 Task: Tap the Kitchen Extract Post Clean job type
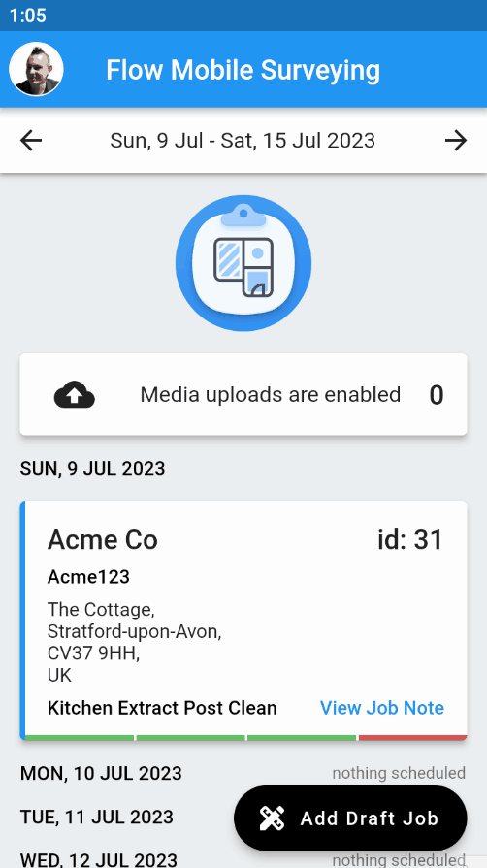click(162, 708)
